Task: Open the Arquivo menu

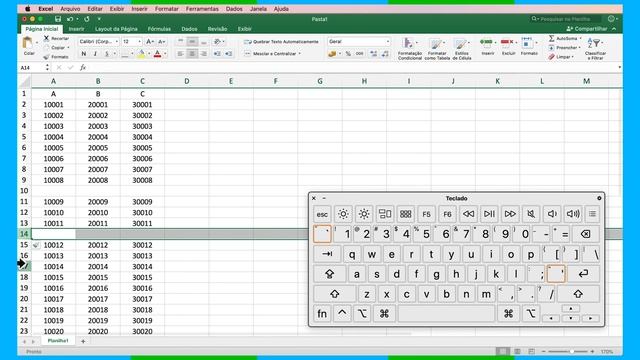Action: tap(70, 9)
